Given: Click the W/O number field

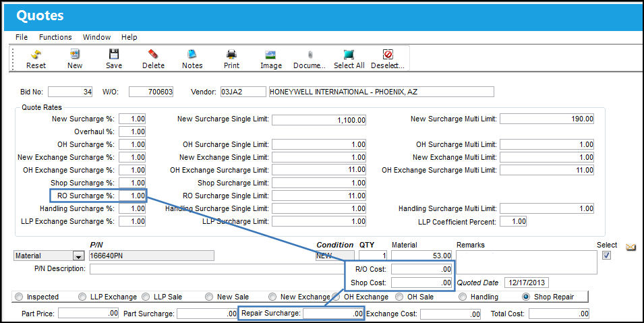Looking at the screenshot, I should pyautogui.click(x=151, y=92).
